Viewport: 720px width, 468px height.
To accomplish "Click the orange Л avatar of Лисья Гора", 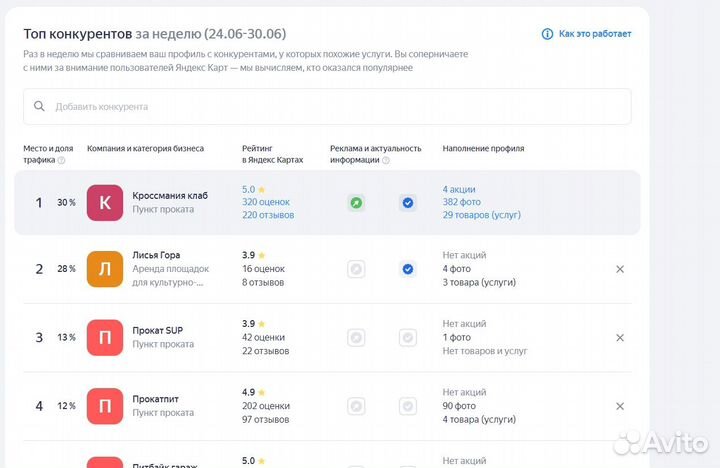I will 105,269.
